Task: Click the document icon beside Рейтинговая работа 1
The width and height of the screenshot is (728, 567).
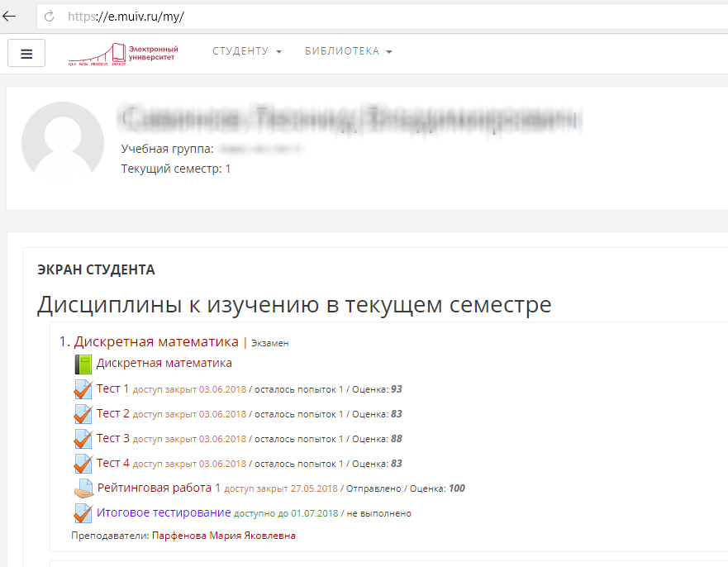Action: click(x=83, y=488)
